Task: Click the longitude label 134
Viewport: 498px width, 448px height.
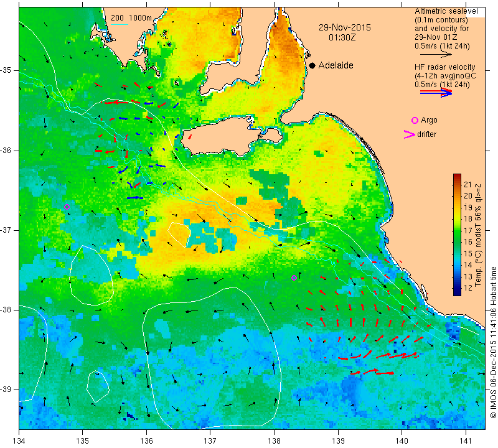Action: tap(19, 441)
